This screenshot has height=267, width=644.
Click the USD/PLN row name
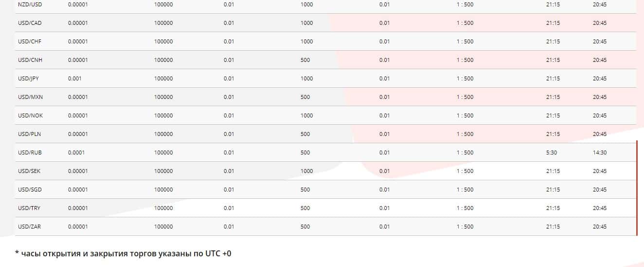pos(30,134)
